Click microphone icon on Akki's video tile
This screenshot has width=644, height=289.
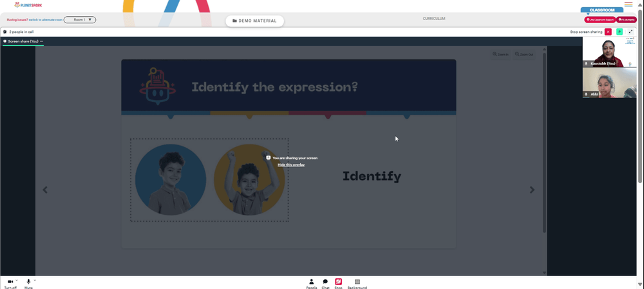coord(586,94)
